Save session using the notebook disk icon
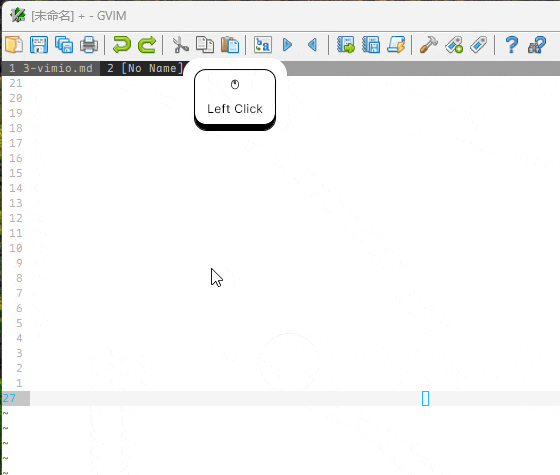The image size is (560, 475). (x=371, y=45)
